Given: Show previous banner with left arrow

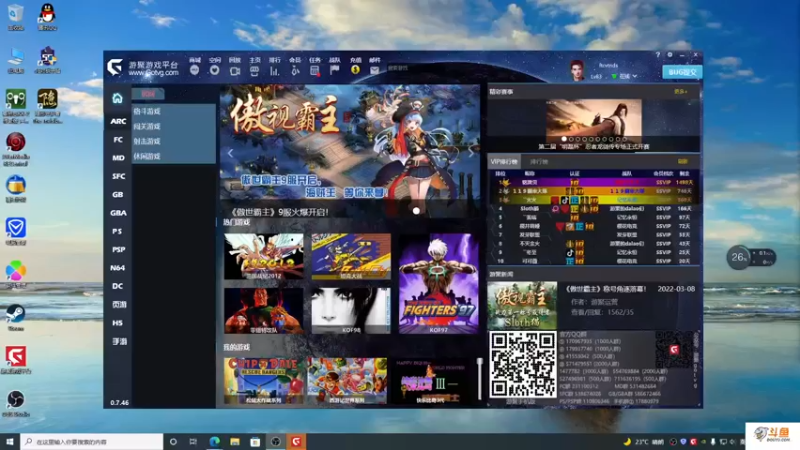Looking at the screenshot, I should tap(230, 153).
